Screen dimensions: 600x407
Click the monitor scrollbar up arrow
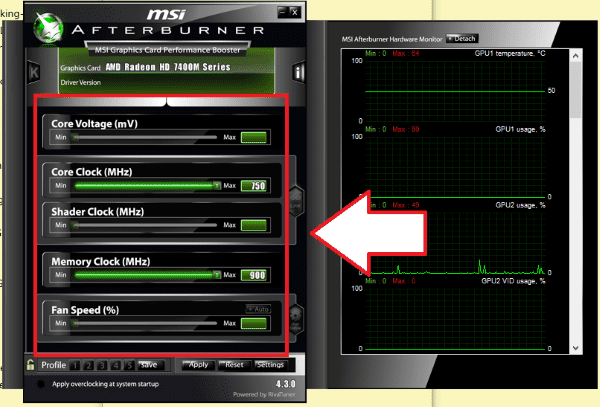(x=576, y=56)
